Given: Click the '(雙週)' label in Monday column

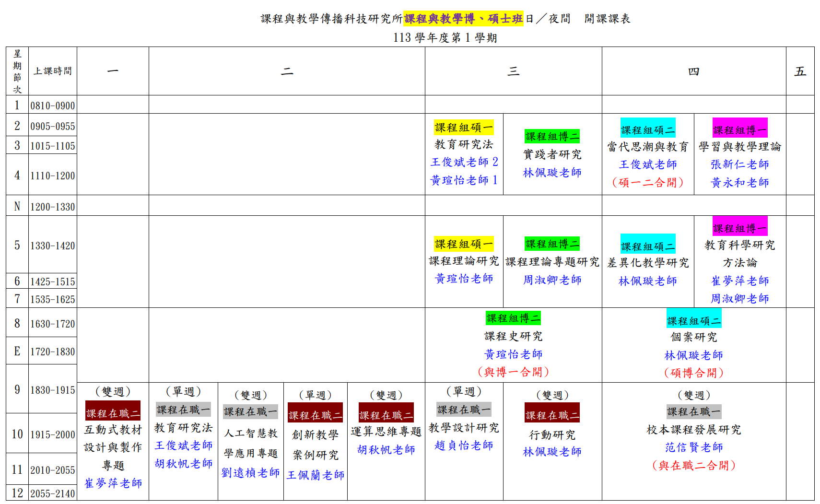Looking at the screenshot, I should [x=113, y=392].
